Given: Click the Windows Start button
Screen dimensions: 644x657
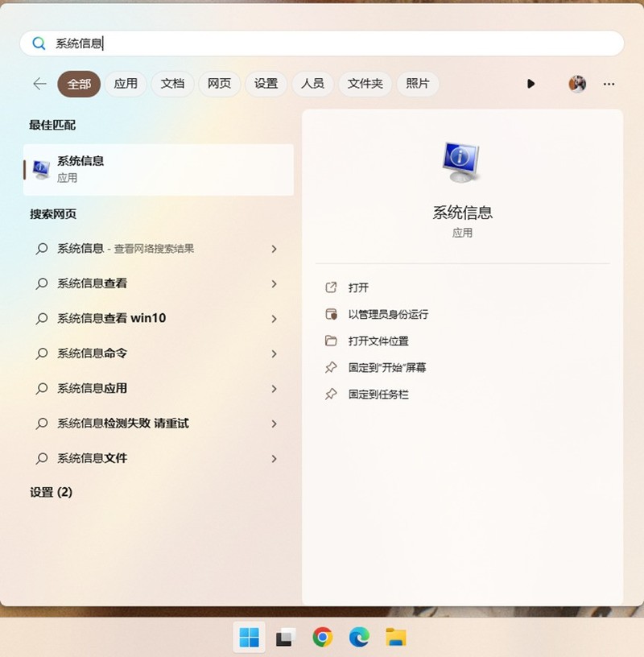Looking at the screenshot, I should point(250,636).
